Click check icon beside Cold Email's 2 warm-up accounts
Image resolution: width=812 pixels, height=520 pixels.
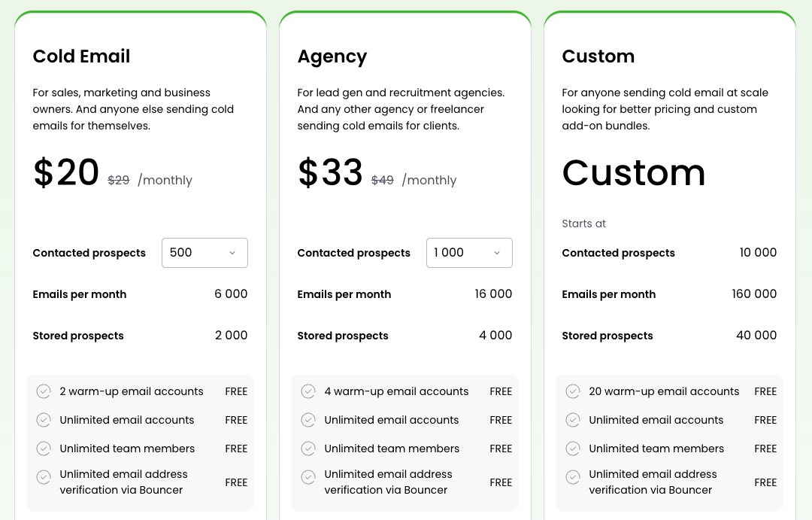(x=44, y=391)
